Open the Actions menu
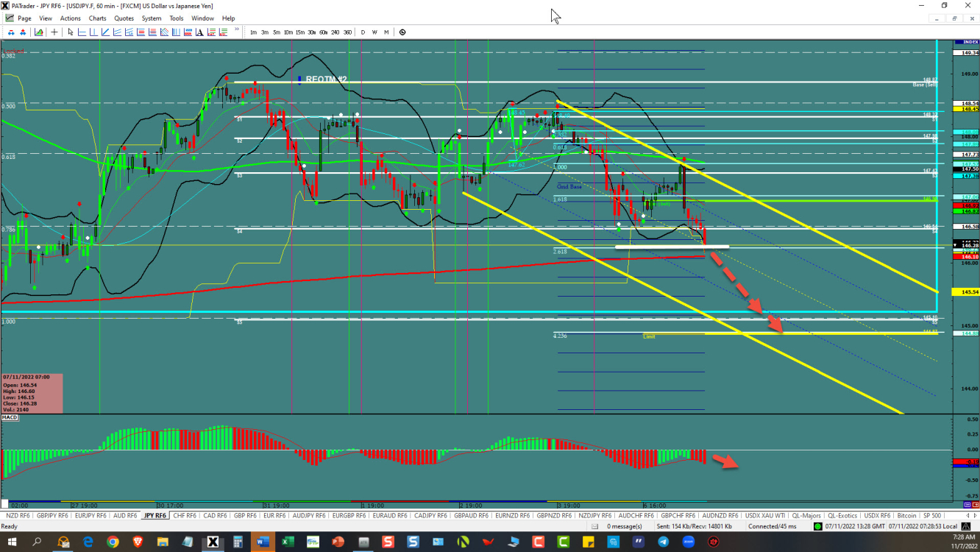 [71, 18]
